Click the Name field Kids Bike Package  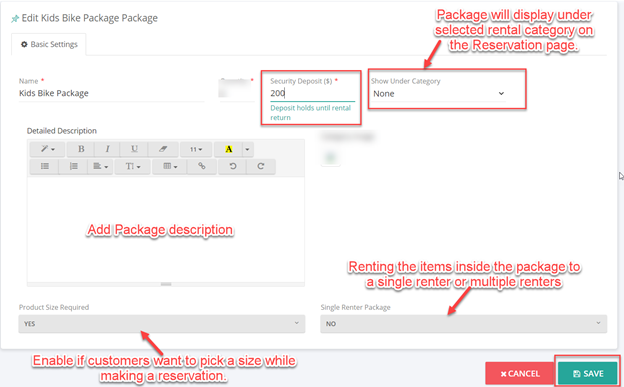[x=111, y=93]
